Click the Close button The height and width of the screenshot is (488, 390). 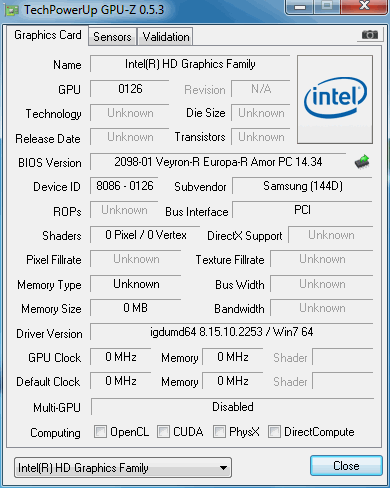tap(346, 466)
